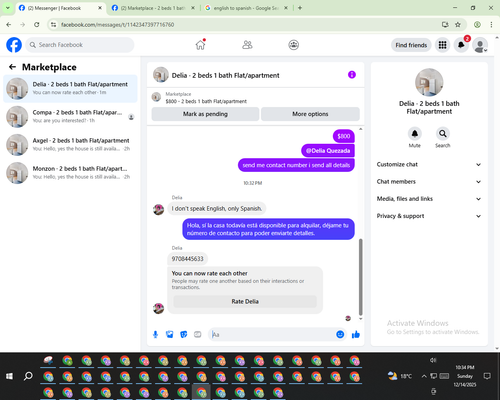Open the emoji picker smiley icon
The image size is (500, 400).
(340, 334)
